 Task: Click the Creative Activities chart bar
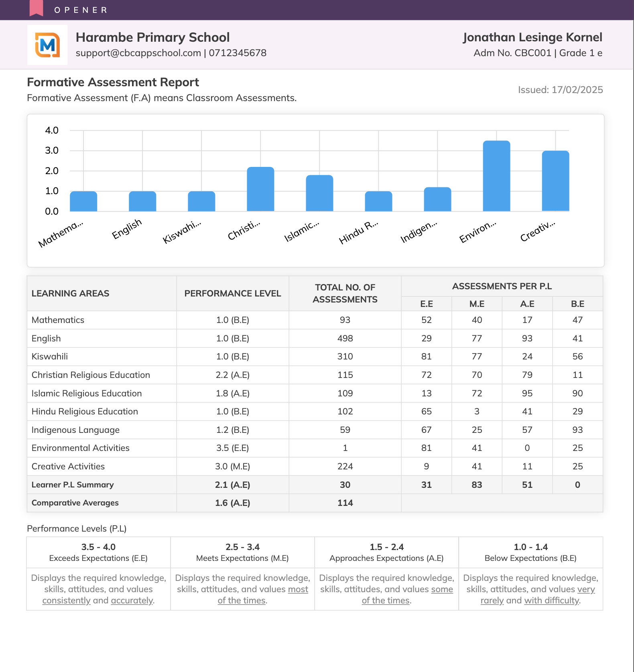555,181
